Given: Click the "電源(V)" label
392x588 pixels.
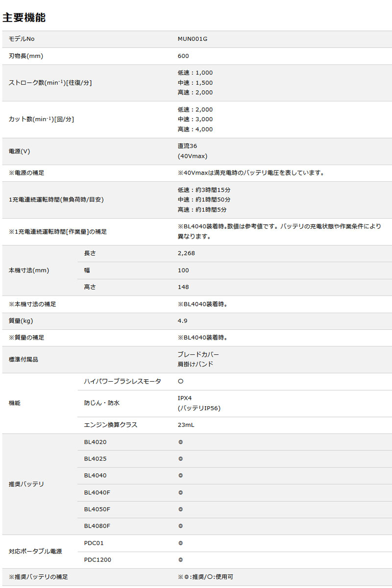Looking at the screenshot, I should (x=20, y=151).
